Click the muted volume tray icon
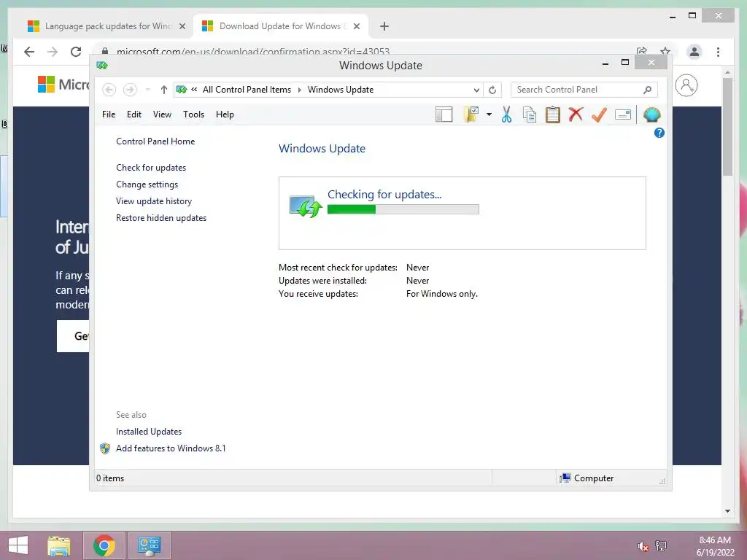The height and width of the screenshot is (560, 747). [x=643, y=546]
